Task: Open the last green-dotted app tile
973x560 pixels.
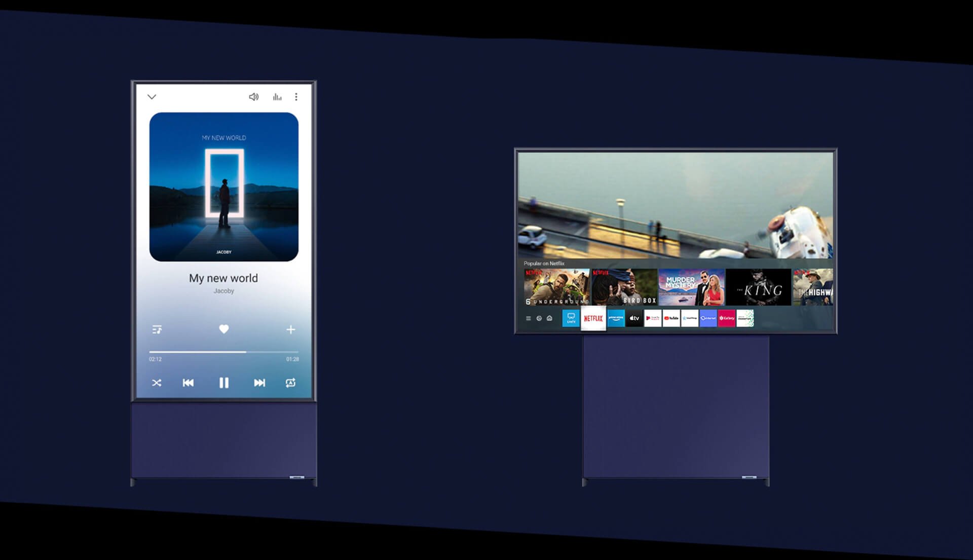Action: (x=745, y=318)
